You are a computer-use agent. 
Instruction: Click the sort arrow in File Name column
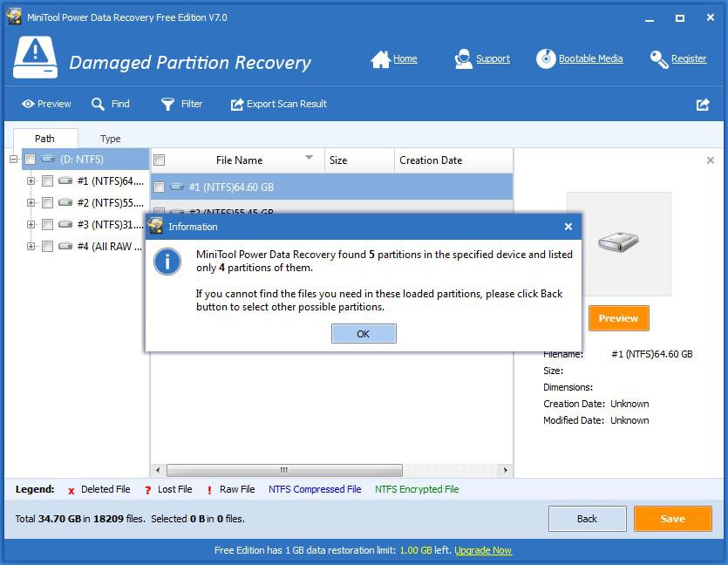pos(309,158)
